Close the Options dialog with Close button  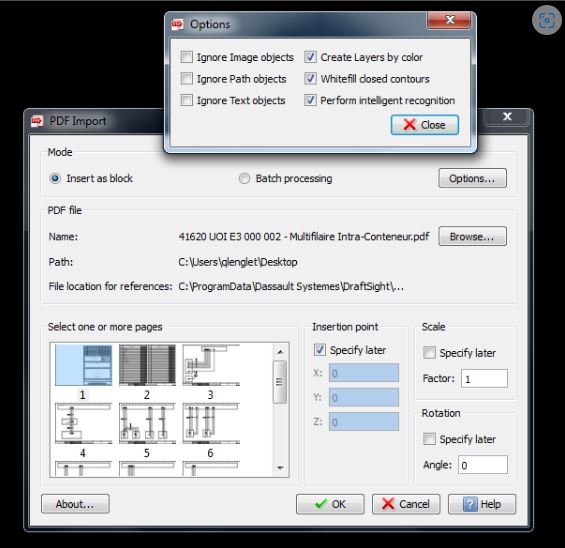424,125
